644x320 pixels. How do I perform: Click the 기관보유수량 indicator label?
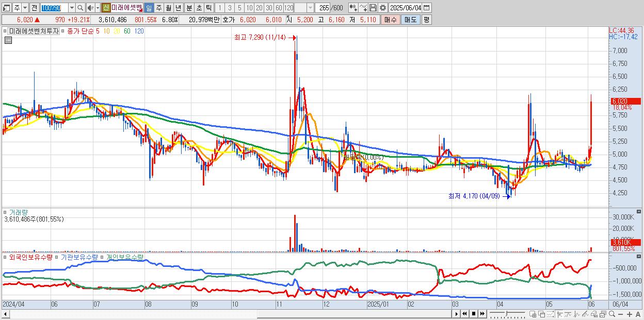79,257
